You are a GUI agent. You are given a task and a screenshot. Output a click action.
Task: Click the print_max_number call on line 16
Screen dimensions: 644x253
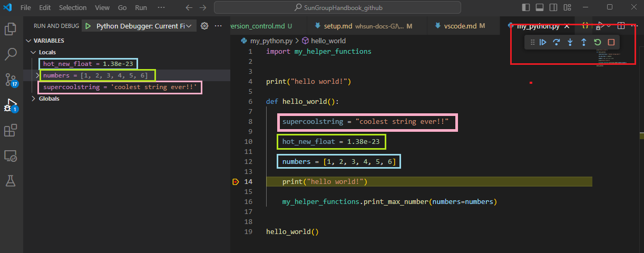click(x=389, y=202)
